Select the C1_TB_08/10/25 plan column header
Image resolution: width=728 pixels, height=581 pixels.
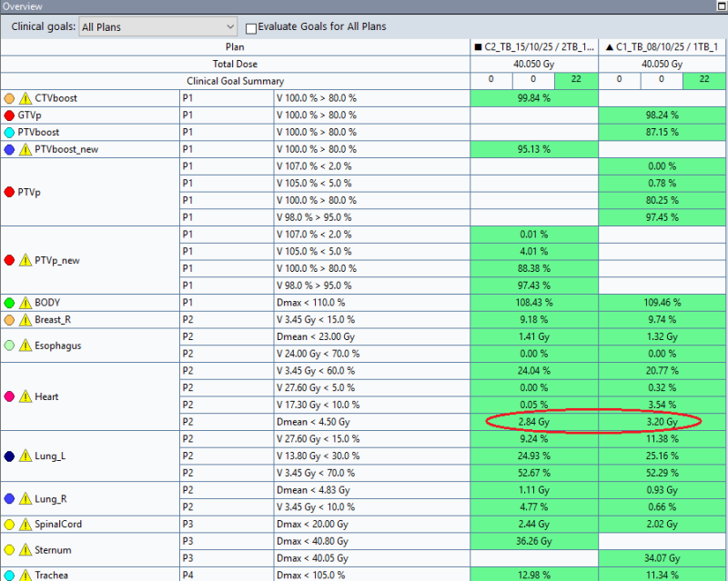[662, 46]
